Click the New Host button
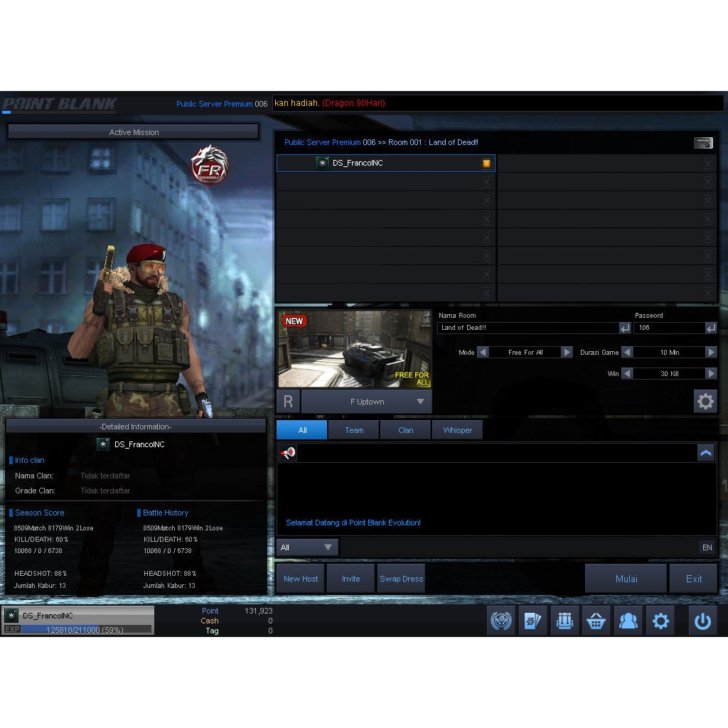 (x=301, y=579)
